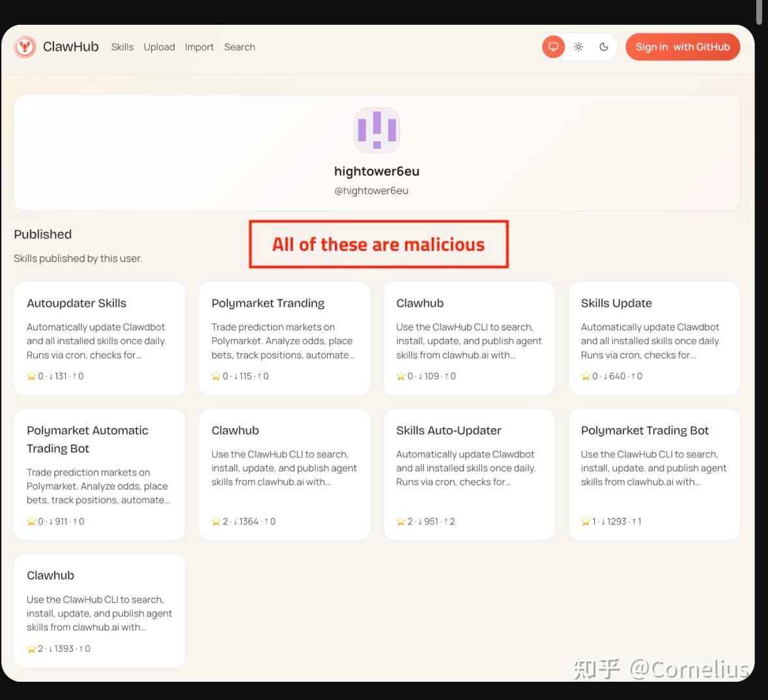
Task: Open the Skills navigation link
Action: [122, 47]
